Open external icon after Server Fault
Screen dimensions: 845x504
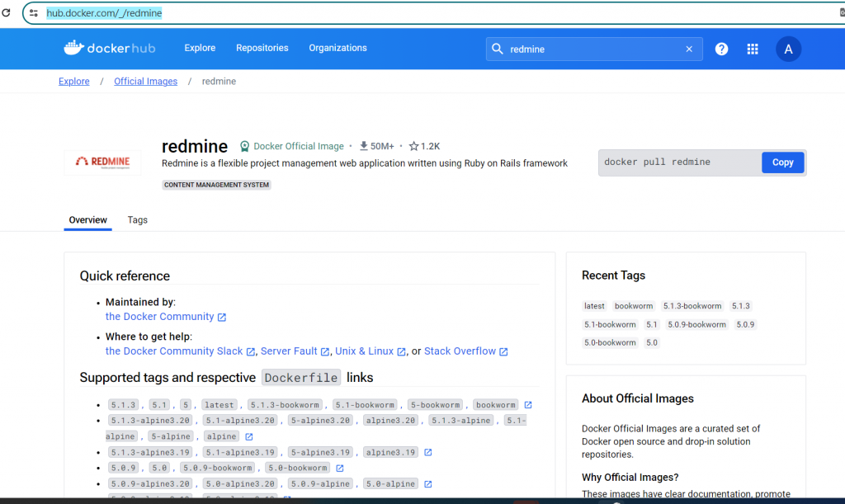[324, 351]
